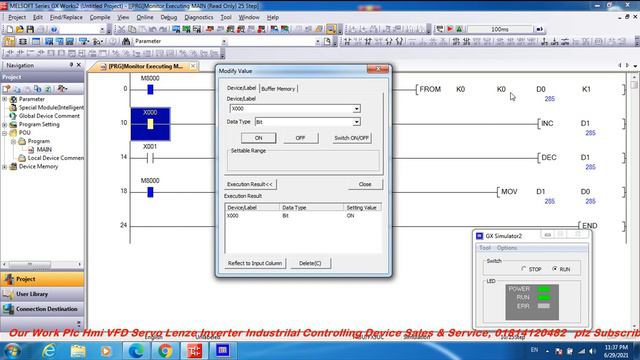Viewport: 640px width, 360px height.
Task: Click the blue Help question-mark icon
Action: [53, 29]
